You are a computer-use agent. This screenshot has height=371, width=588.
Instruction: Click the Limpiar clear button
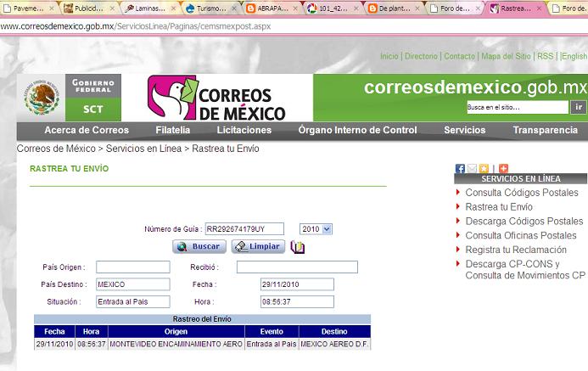tap(258, 246)
